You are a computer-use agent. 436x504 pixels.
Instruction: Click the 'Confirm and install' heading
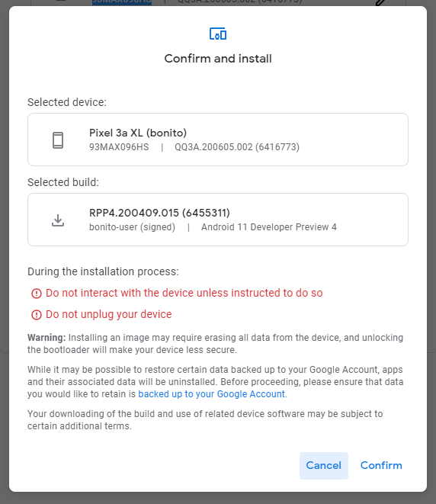tap(218, 59)
